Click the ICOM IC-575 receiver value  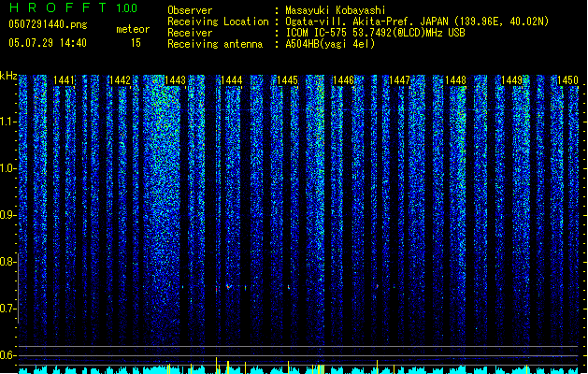(375, 33)
